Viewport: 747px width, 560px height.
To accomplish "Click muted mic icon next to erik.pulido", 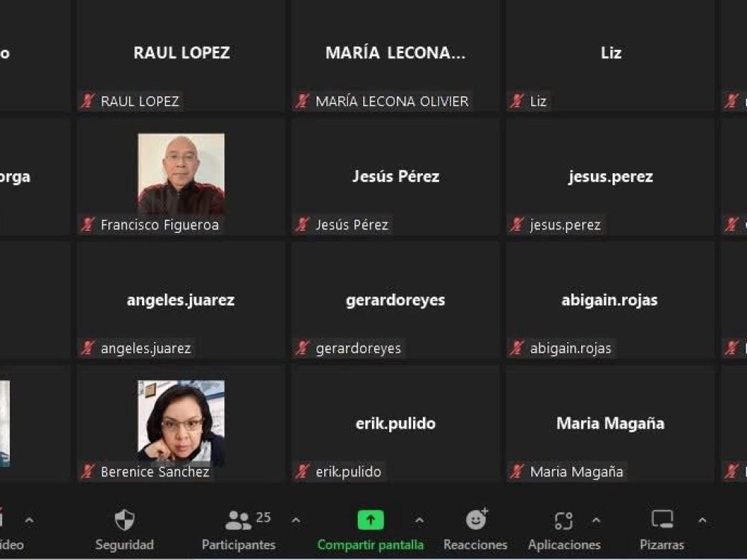I will pyautogui.click(x=303, y=471).
